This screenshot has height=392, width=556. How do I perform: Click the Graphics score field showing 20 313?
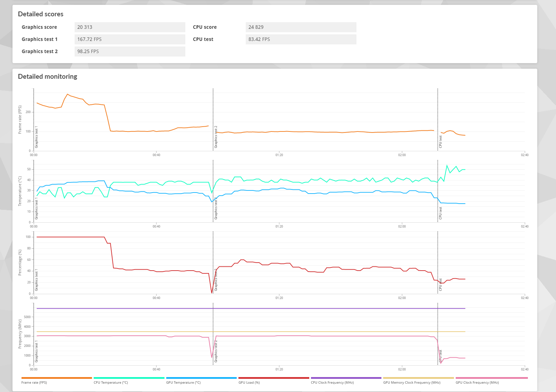[x=130, y=27]
